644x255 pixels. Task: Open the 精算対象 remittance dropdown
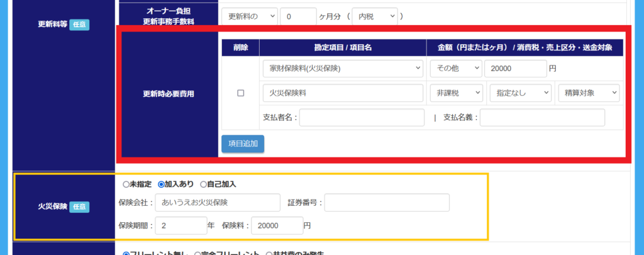(588, 93)
